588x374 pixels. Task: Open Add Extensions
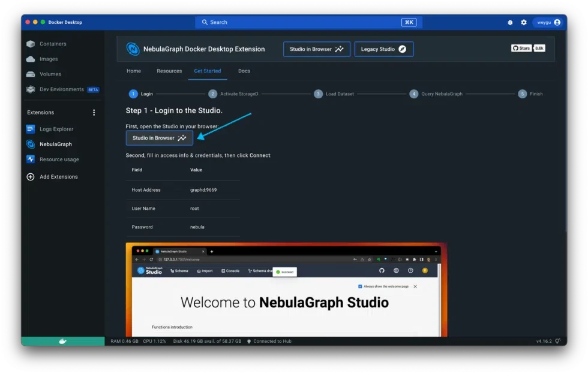[57, 176]
